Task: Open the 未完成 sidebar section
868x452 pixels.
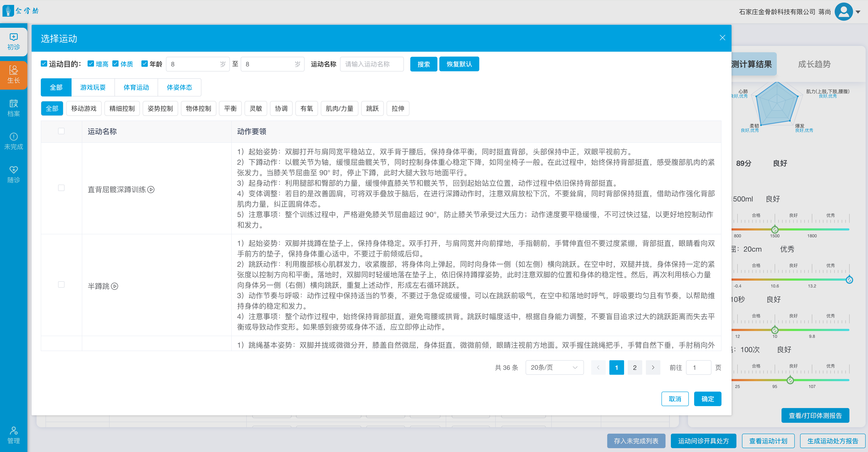Action: (x=13, y=141)
